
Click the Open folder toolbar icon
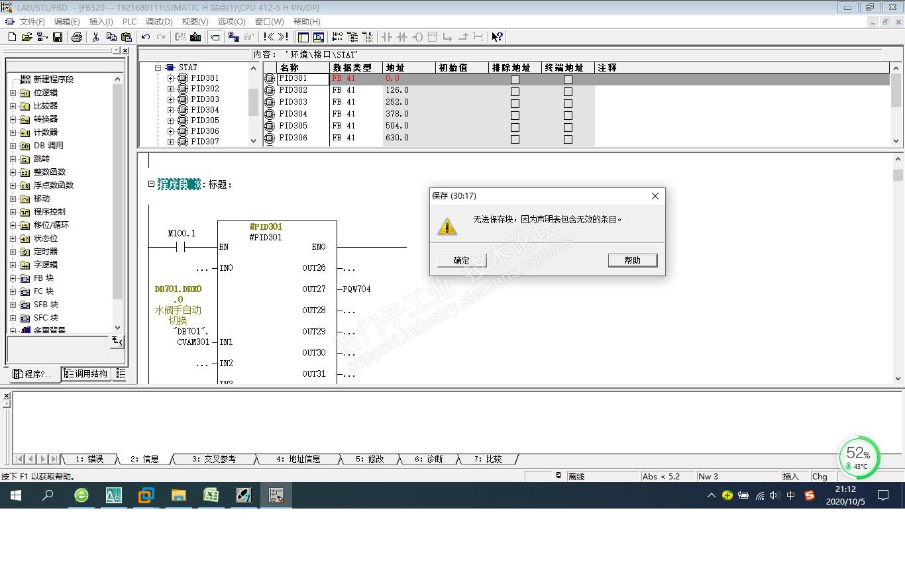point(27,37)
